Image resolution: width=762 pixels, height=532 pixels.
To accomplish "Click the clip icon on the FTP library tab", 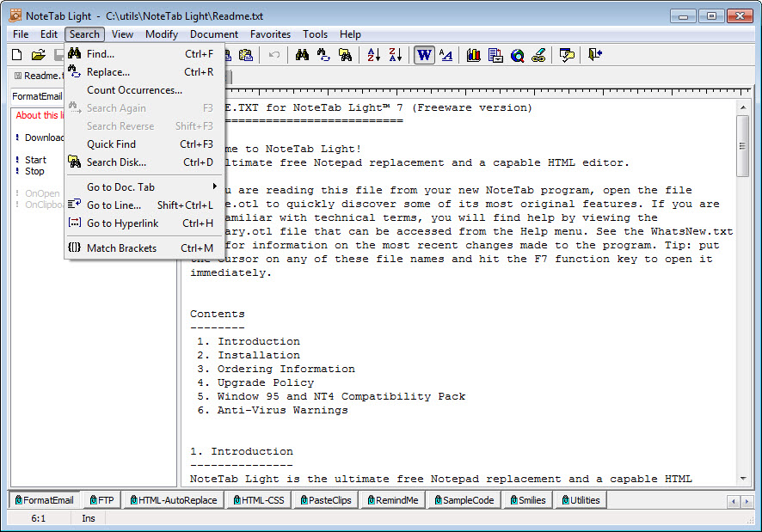I will pyautogui.click(x=93, y=500).
